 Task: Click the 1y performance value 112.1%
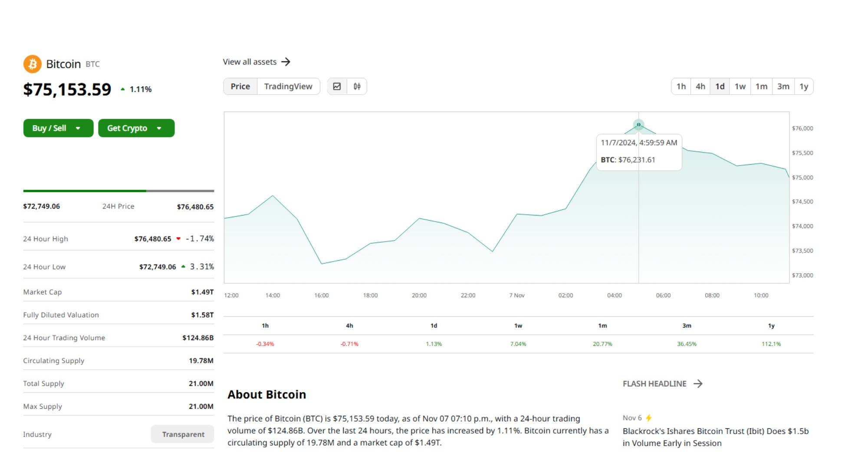pos(771,344)
